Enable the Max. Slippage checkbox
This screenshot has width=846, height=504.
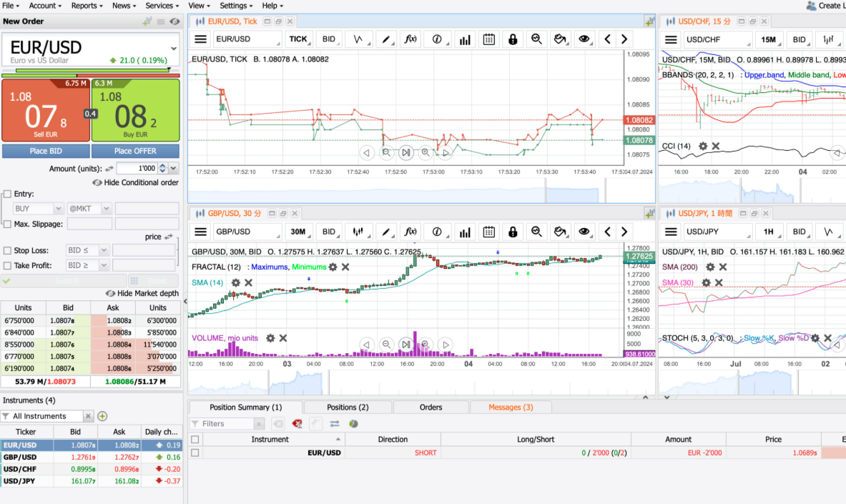(x=8, y=224)
